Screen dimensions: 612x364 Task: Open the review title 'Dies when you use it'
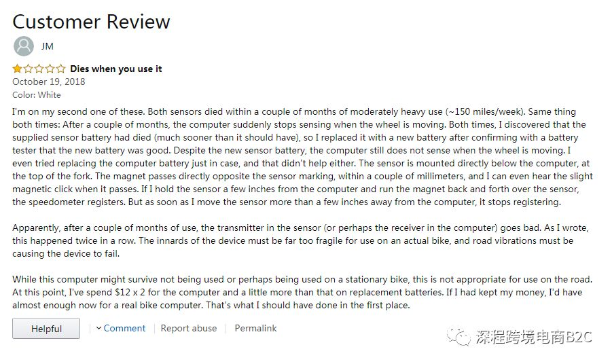point(116,69)
